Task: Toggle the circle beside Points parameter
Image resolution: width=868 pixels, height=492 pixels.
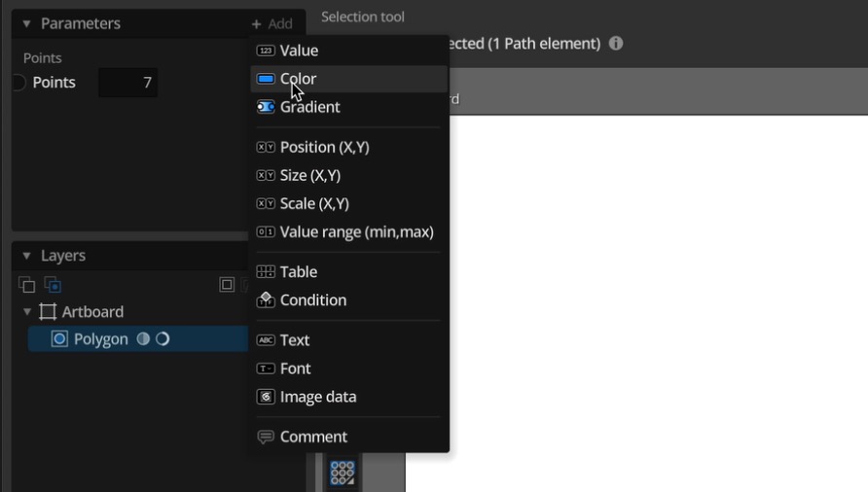Action: pyautogui.click(x=18, y=83)
